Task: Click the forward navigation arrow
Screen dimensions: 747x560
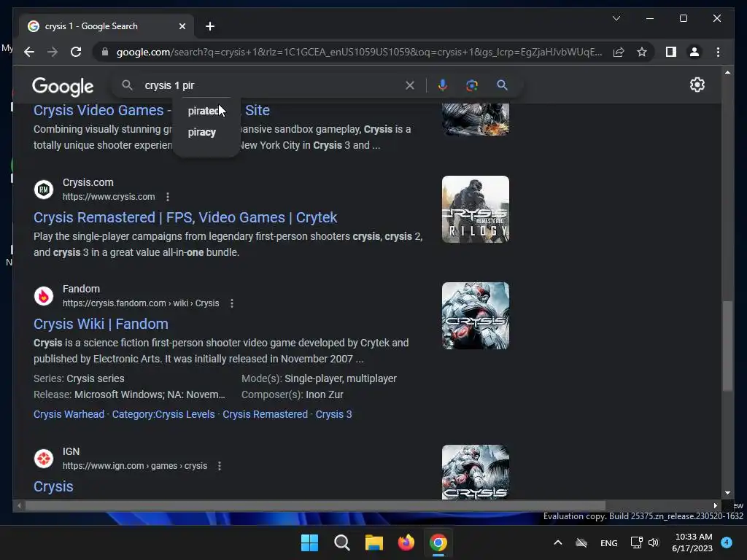Action: [x=53, y=52]
